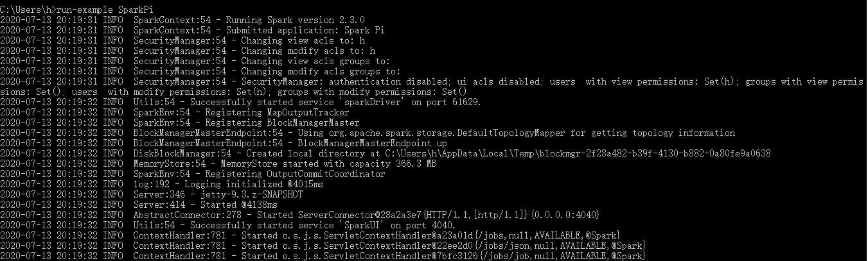Click the 'Running Spark version 2.3.0' log line
The height and width of the screenshot is (261, 868).
pos(193,20)
